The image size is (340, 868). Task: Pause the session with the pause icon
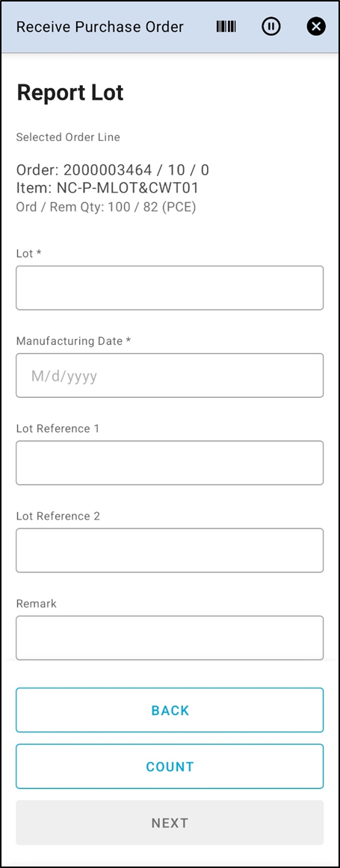(271, 27)
